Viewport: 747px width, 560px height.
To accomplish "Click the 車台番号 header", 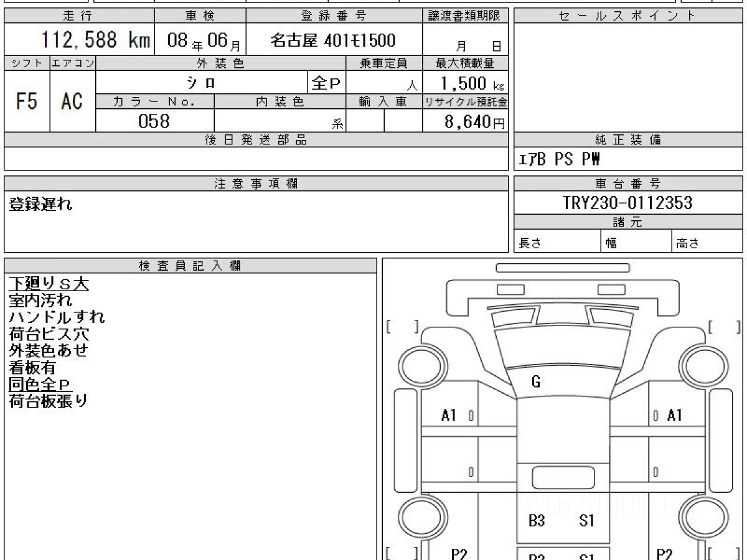I will pos(628,184).
